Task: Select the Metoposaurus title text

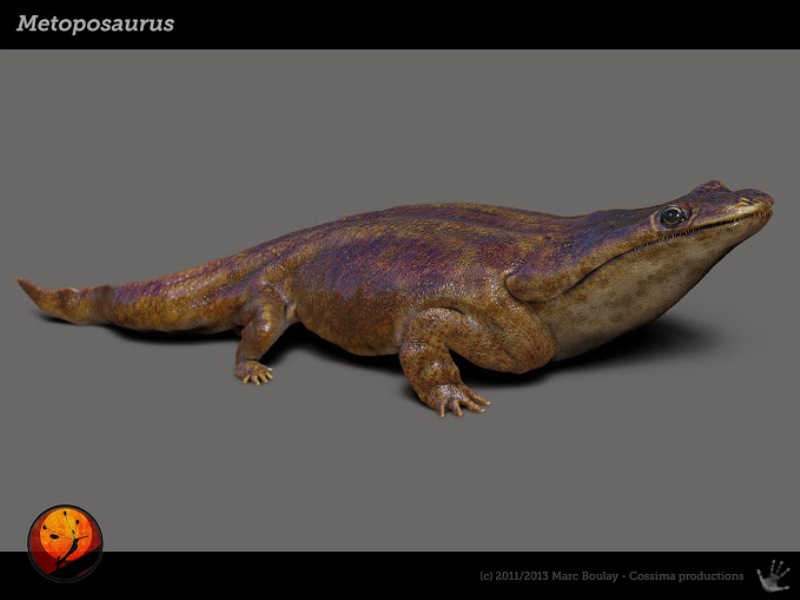Action: pyautogui.click(x=95, y=24)
